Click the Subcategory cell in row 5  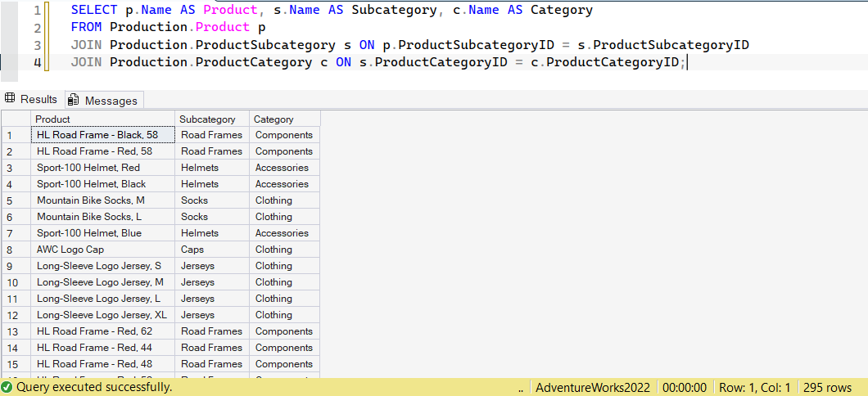212,200
